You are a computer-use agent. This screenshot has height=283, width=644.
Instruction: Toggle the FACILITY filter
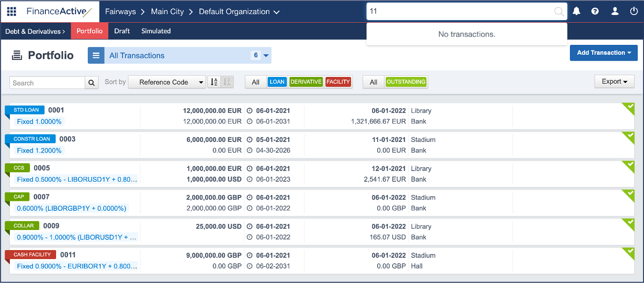coord(338,82)
